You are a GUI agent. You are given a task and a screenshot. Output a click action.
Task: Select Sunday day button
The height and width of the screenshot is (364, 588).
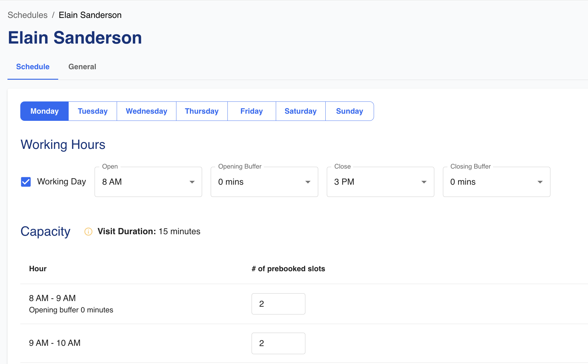tap(350, 111)
